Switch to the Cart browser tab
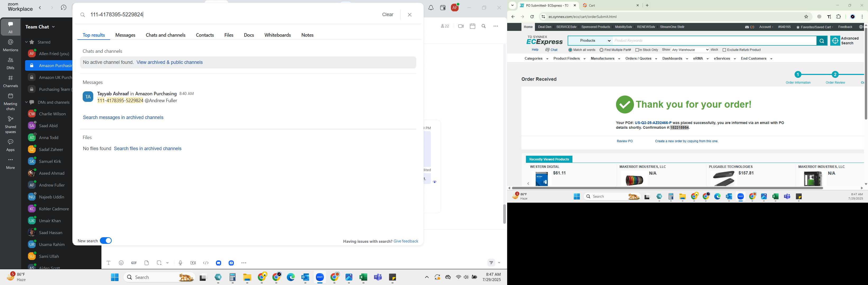The height and width of the screenshot is (285, 868). 611,5
